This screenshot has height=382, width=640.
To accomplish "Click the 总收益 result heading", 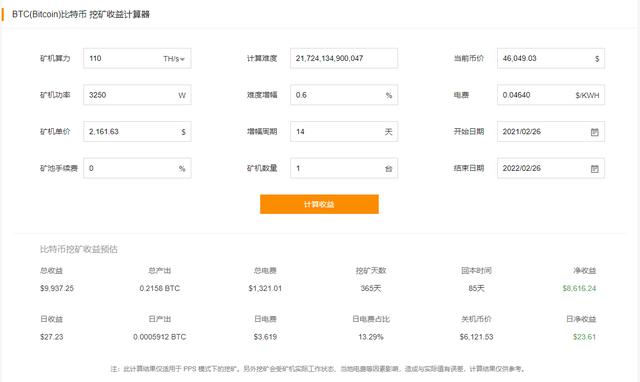I will click(x=51, y=271).
